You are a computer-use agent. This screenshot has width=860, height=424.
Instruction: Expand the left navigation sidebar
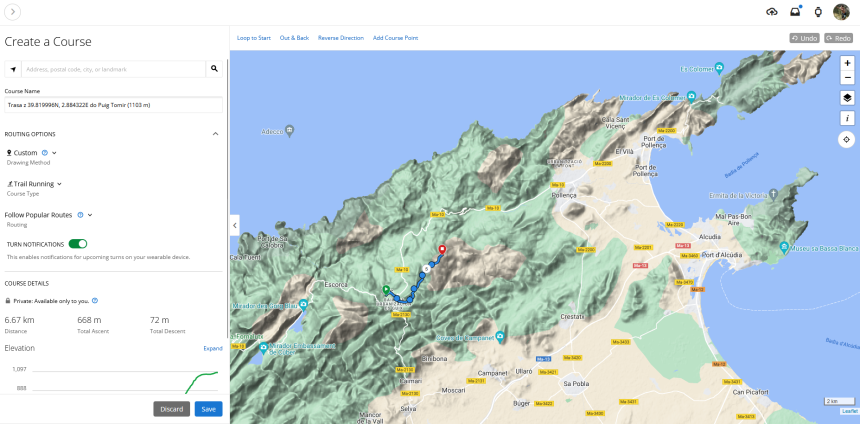click(x=13, y=12)
